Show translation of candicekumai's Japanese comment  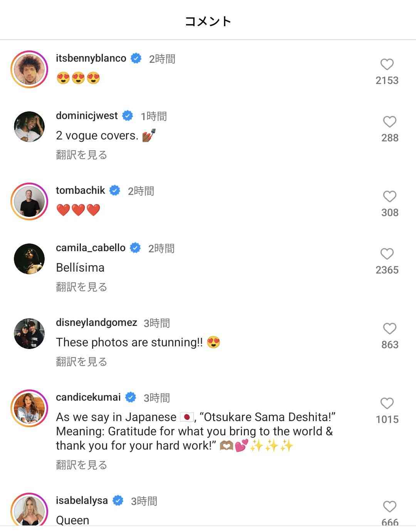(81, 465)
